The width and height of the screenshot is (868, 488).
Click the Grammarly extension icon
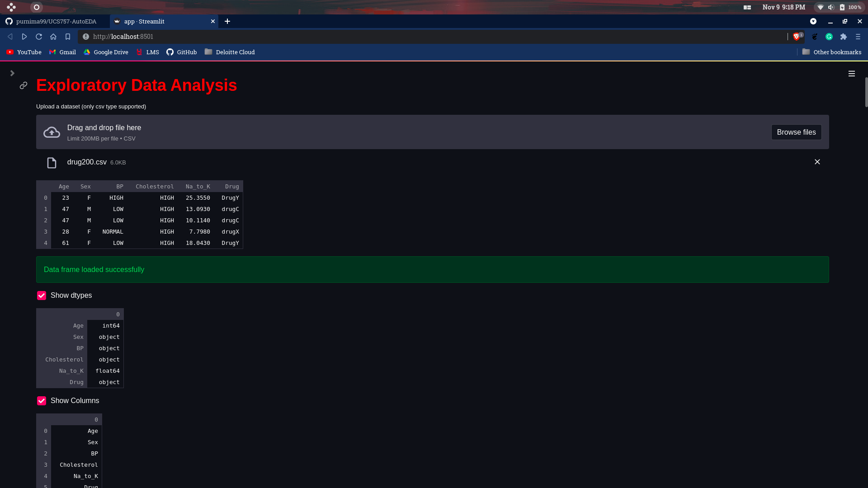(x=829, y=37)
